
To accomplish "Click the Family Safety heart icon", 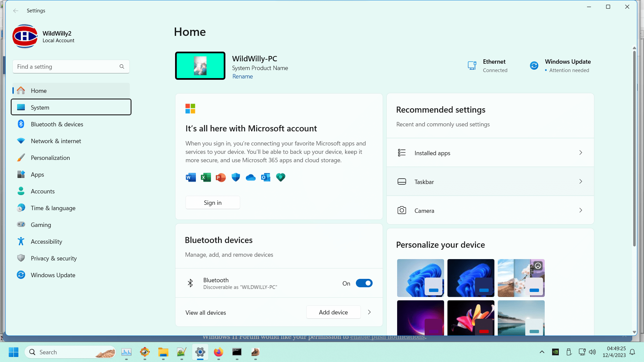I will (x=281, y=177).
